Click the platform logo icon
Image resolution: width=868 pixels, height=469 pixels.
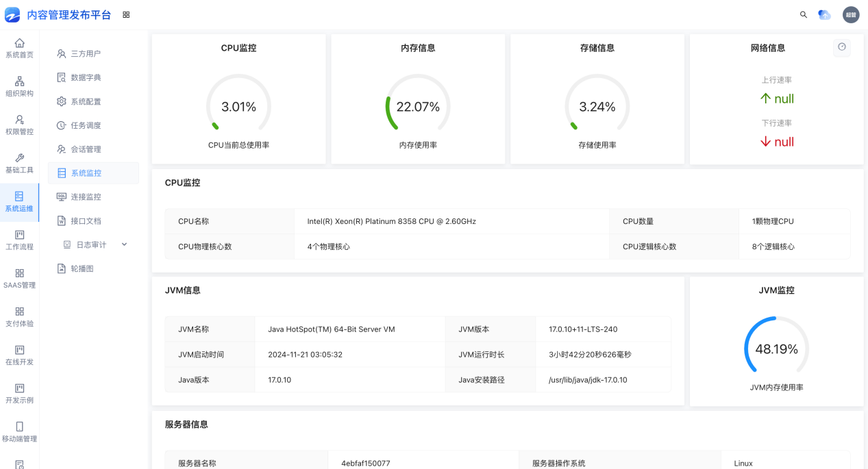[12, 14]
